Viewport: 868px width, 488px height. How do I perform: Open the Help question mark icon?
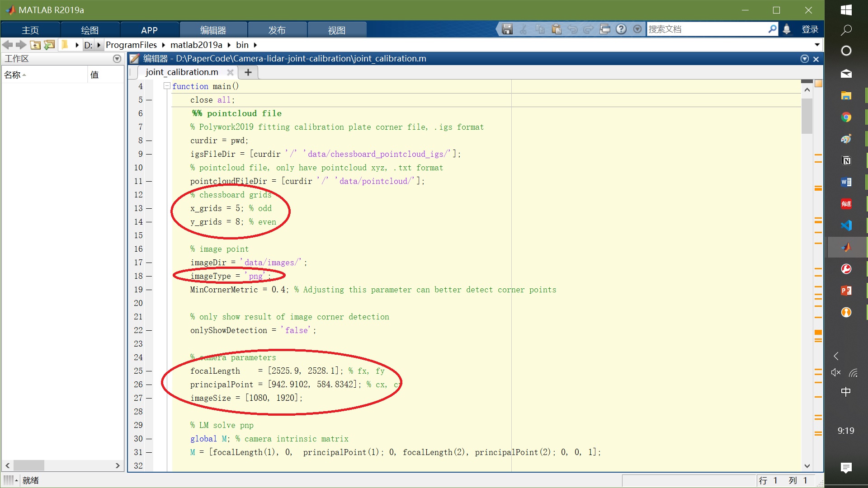pos(621,29)
